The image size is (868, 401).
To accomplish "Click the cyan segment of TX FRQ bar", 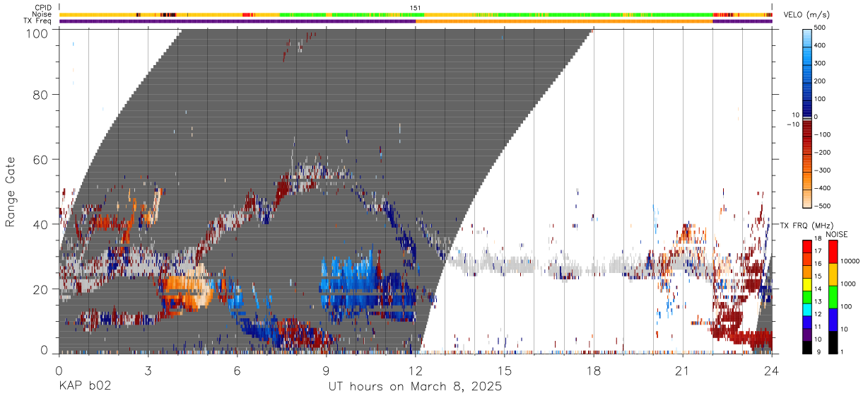I will pos(808,308).
